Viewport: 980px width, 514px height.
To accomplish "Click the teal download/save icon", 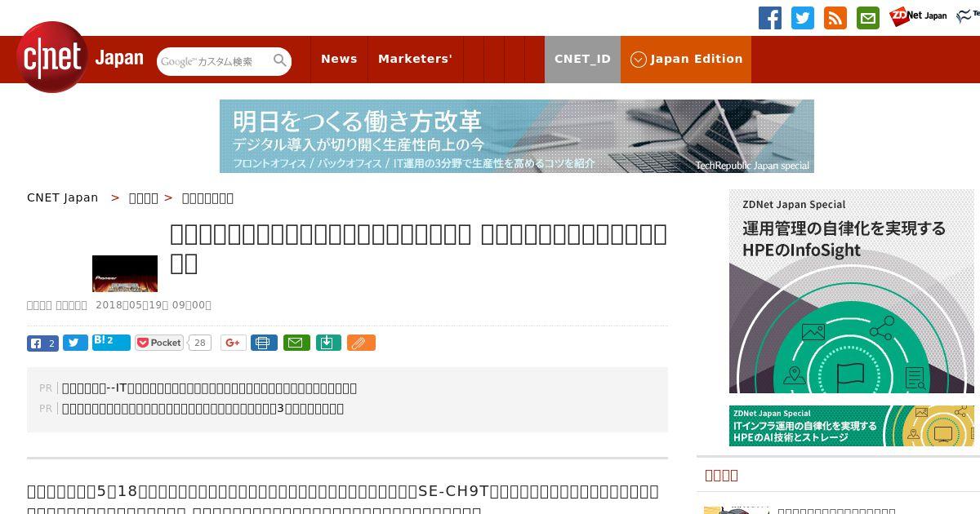I will pos(327,343).
